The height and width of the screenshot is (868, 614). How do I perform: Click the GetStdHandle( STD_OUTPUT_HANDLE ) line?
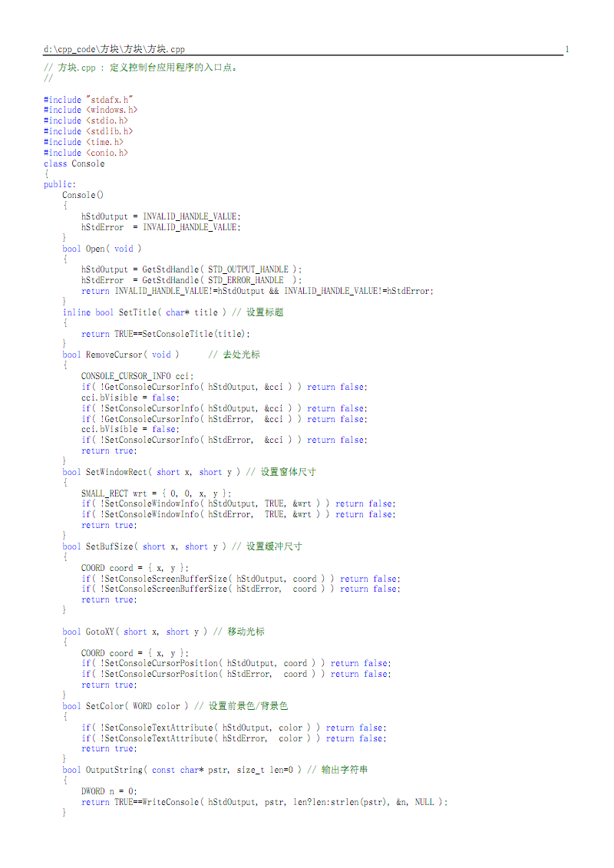click(x=192, y=269)
